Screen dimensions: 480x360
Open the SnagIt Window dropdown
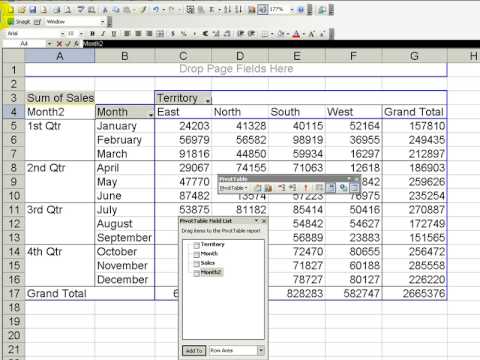point(102,22)
